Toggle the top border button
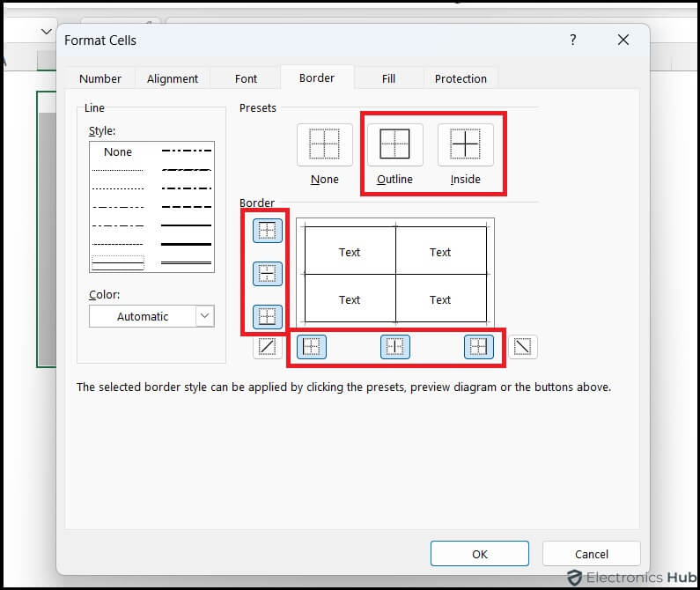The width and height of the screenshot is (700, 590). (x=268, y=231)
